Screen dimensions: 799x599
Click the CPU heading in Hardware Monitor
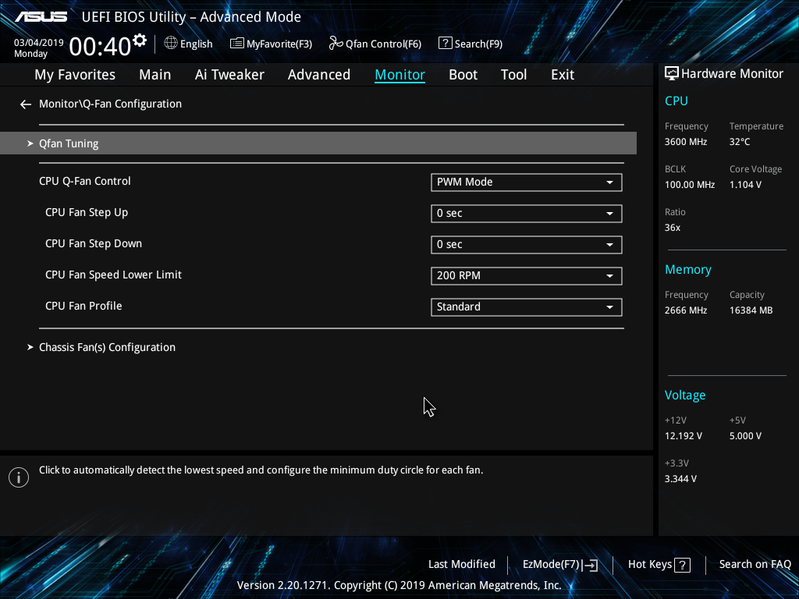pyautogui.click(x=676, y=101)
